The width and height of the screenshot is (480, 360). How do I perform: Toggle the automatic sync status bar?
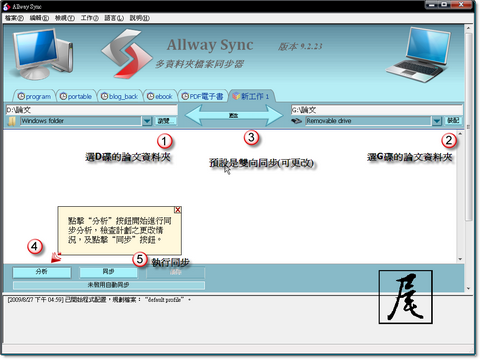pos(109,285)
